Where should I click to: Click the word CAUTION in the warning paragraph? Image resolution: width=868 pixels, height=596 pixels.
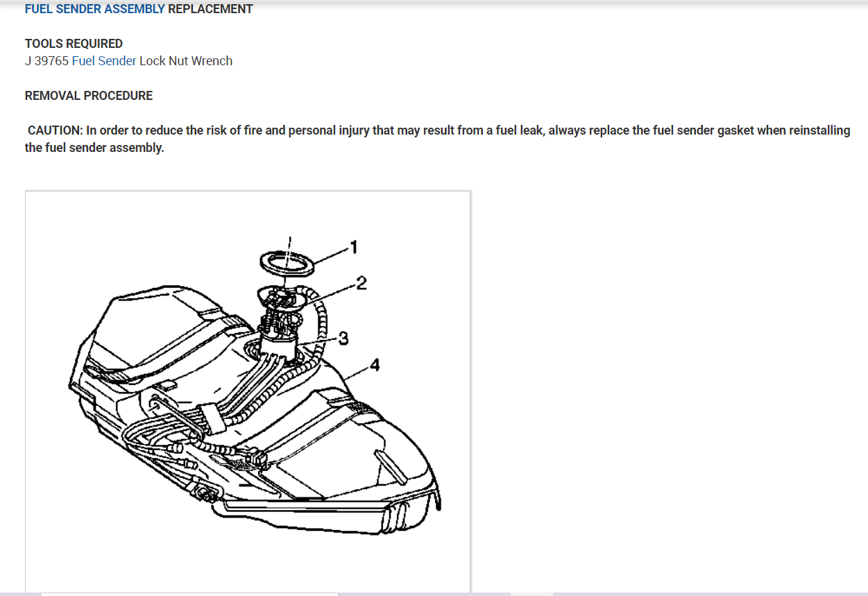pos(54,130)
